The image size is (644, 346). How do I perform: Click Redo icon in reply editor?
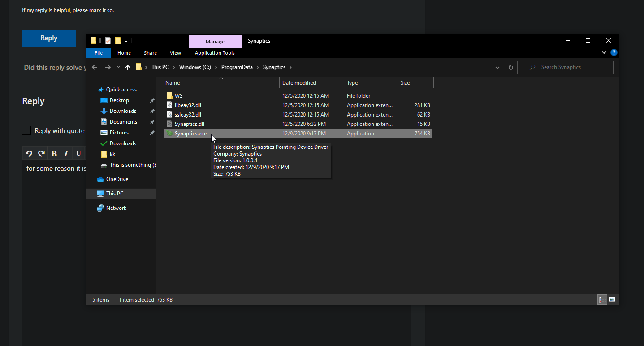(41, 154)
